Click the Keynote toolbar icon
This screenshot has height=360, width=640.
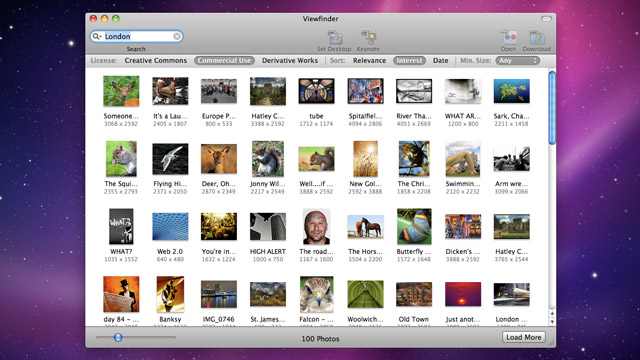pyautogui.click(x=368, y=37)
